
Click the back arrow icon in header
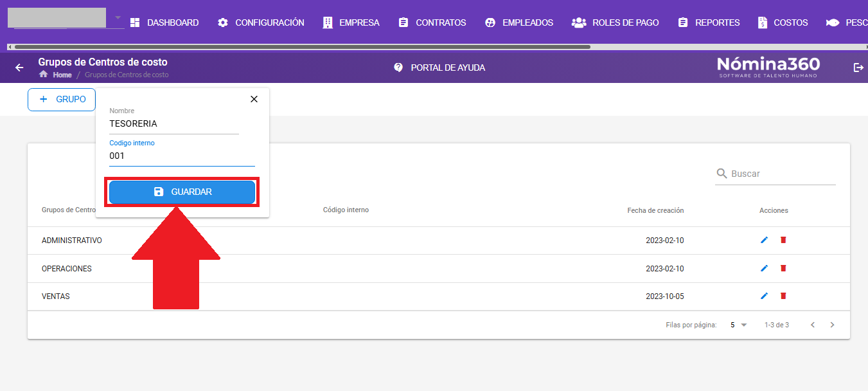tap(19, 68)
